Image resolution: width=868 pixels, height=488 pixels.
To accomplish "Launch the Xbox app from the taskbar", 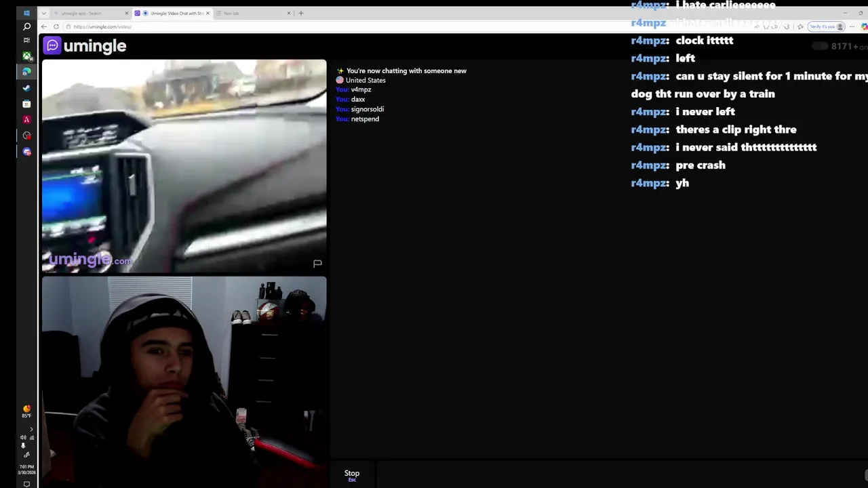I will (26, 56).
